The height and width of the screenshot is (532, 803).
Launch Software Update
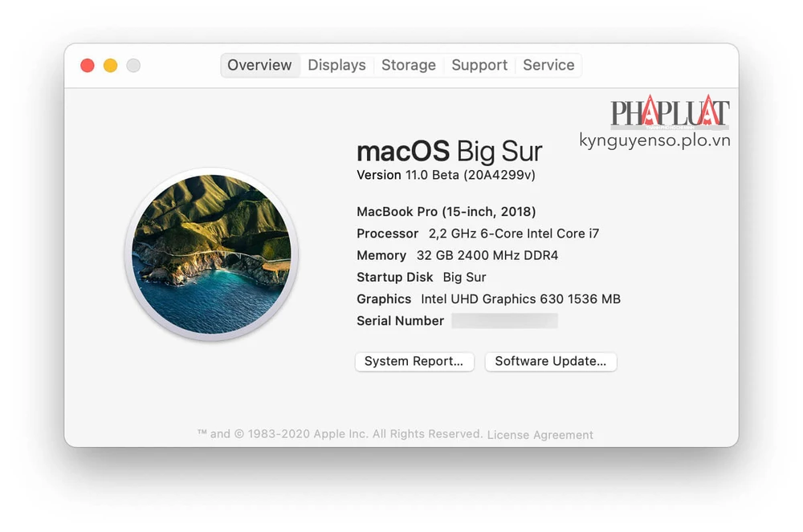(550, 362)
